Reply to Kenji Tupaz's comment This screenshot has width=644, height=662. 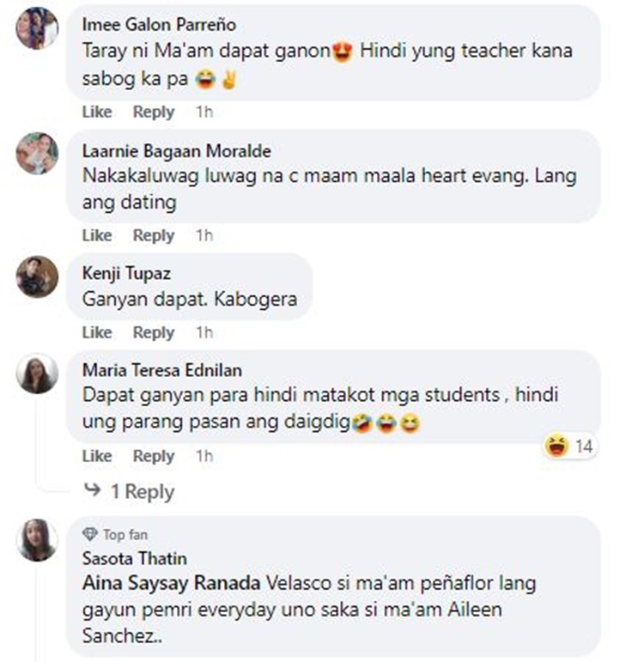[154, 332]
